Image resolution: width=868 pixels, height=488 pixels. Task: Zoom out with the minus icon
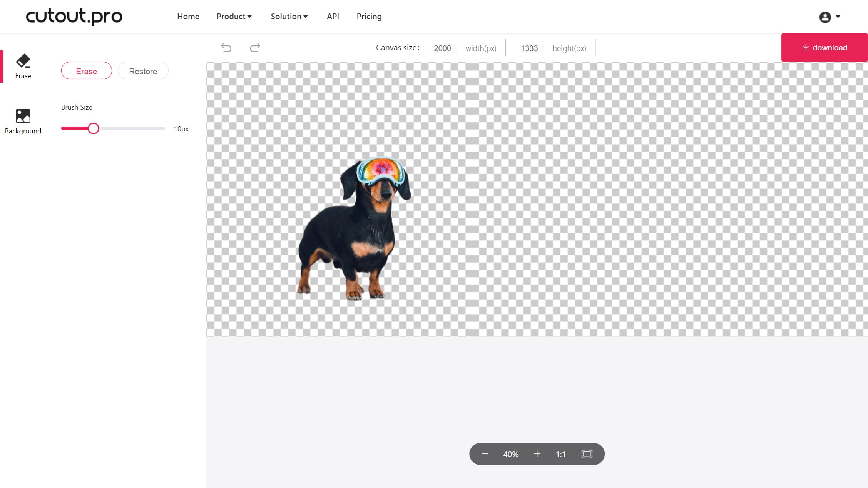click(485, 454)
